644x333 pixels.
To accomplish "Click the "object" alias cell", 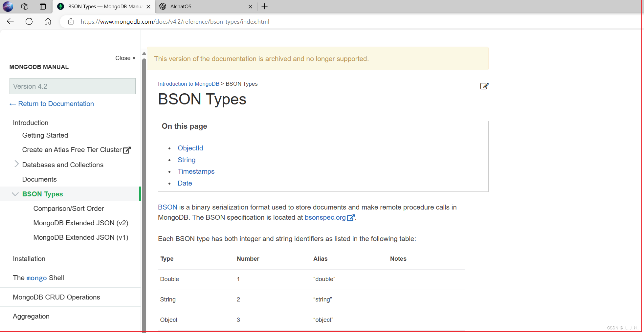I will pos(323,320).
